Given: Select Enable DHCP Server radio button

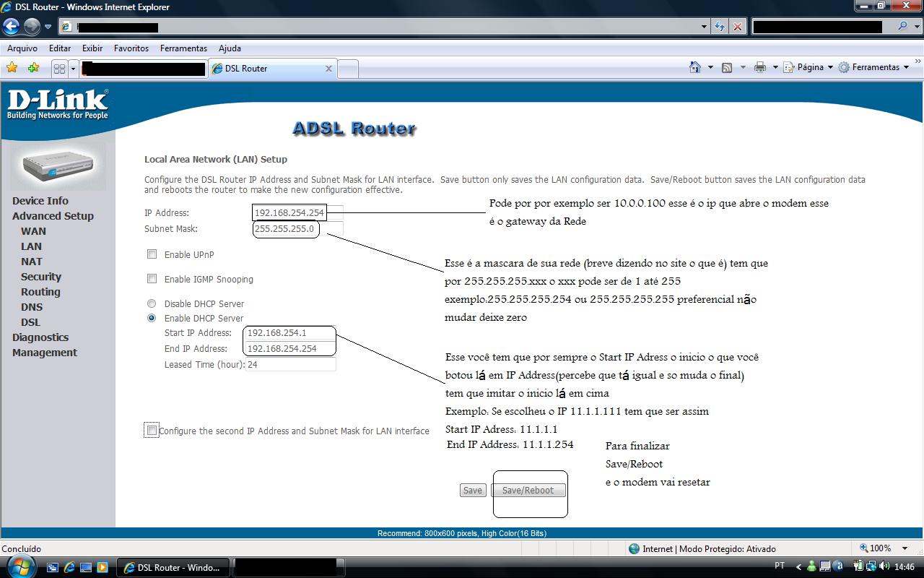Looking at the screenshot, I should (x=152, y=318).
